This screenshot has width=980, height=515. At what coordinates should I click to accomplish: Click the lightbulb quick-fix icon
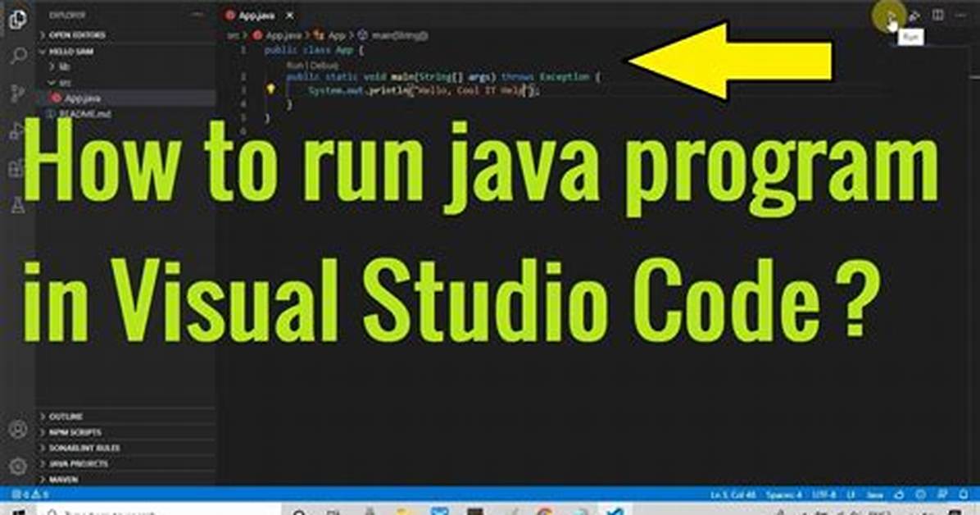tap(270, 89)
